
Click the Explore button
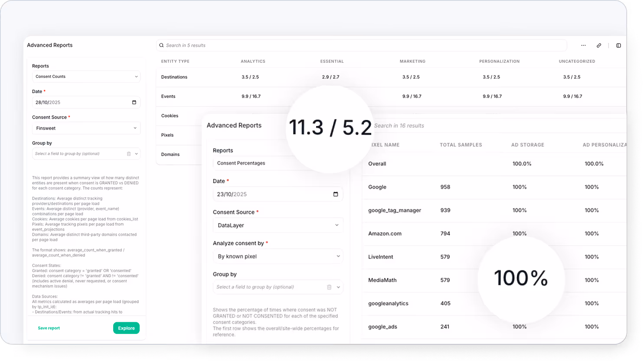click(126, 328)
